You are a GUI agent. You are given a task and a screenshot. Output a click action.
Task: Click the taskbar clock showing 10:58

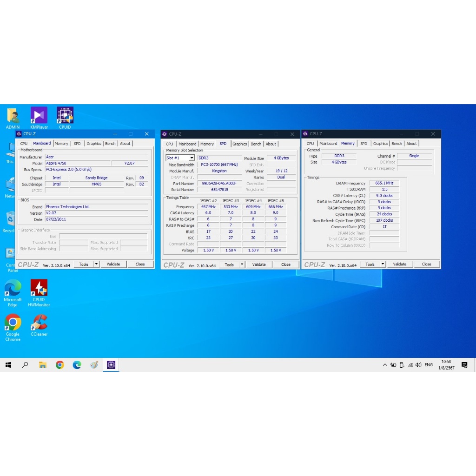click(x=446, y=365)
